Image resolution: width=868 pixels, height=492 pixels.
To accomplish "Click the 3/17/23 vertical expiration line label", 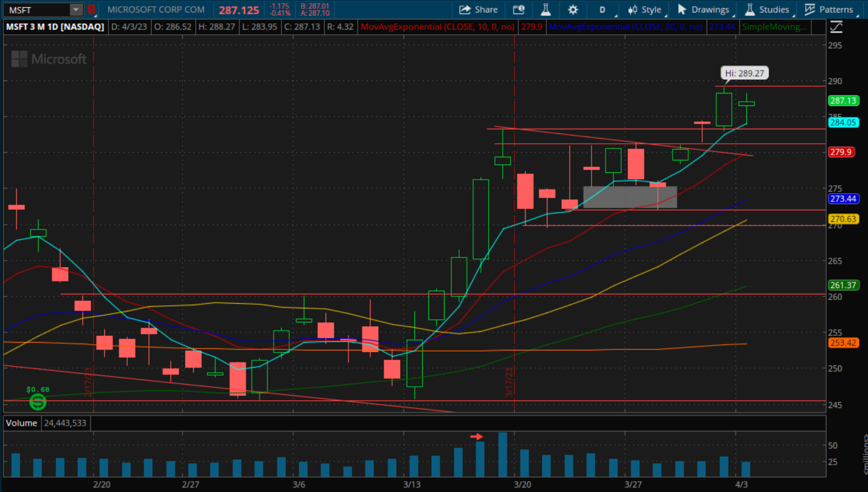I will point(509,382).
